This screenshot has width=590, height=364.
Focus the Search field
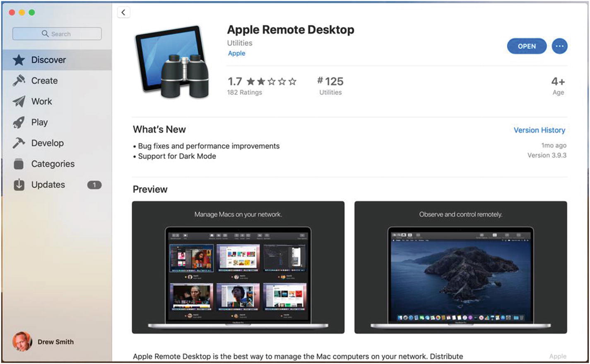pyautogui.click(x=57, y=34)
